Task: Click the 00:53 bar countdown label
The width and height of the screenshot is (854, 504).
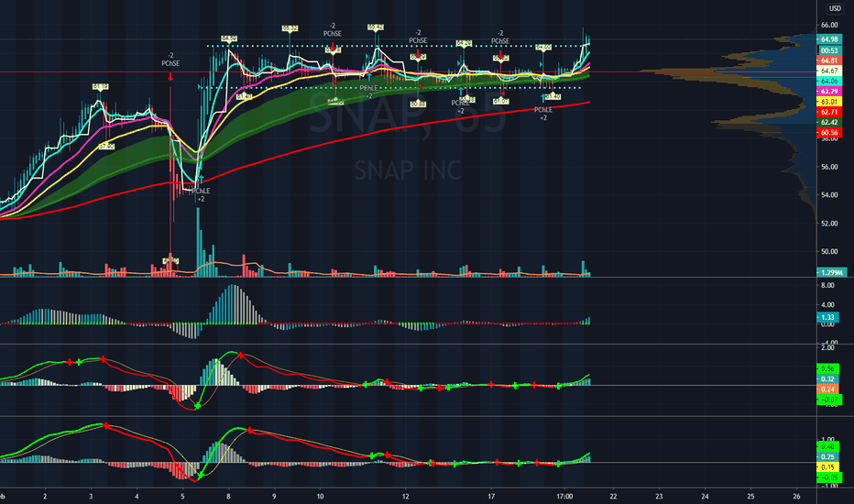Action: [829, 50]
